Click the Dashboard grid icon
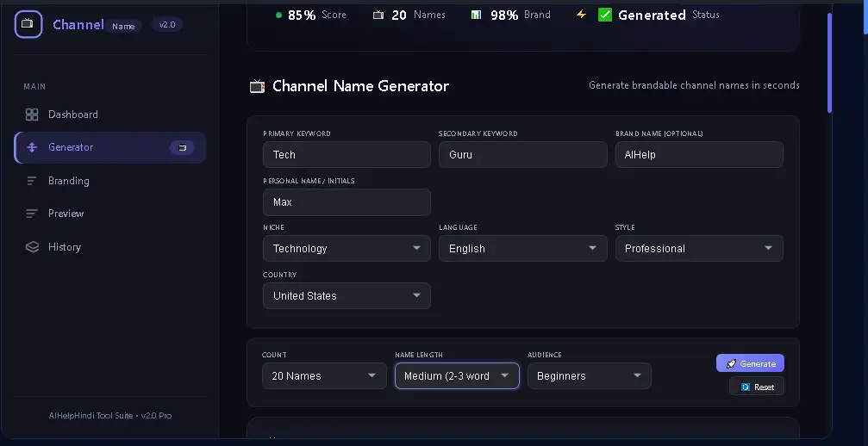 [32, 115]
